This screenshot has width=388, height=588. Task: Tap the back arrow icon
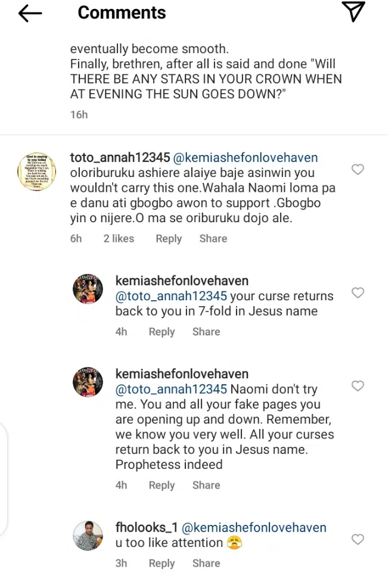click(x=30, y=13)
